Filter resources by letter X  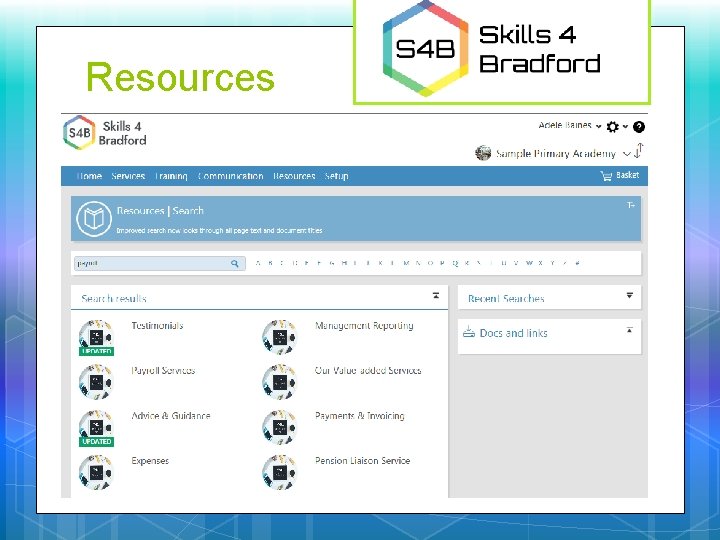(541, 263)
